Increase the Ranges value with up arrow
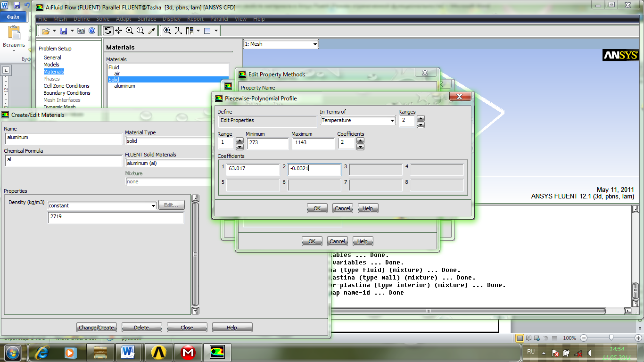The image size is (644, 362). 421,118
